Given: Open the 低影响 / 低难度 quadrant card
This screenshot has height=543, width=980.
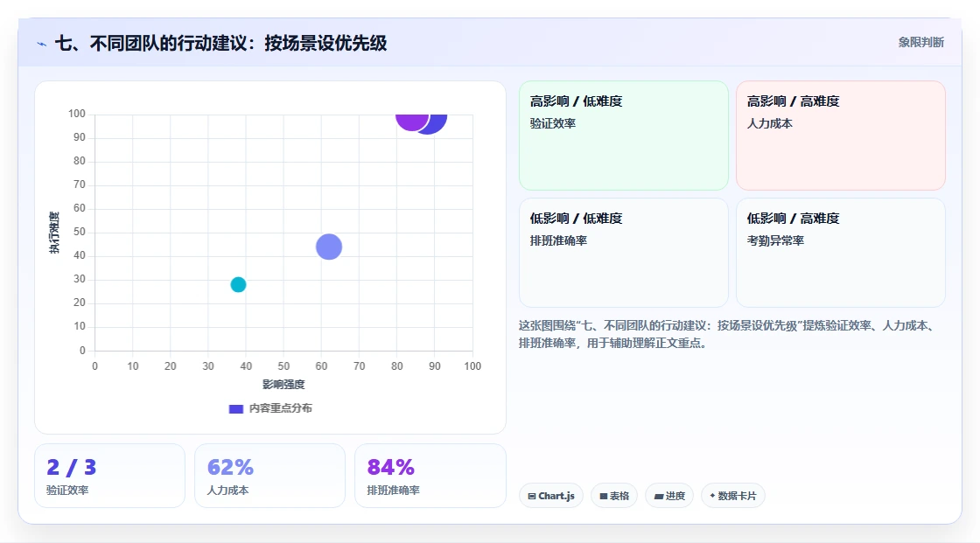Looking at the screenshot, I should pos(624,253).
